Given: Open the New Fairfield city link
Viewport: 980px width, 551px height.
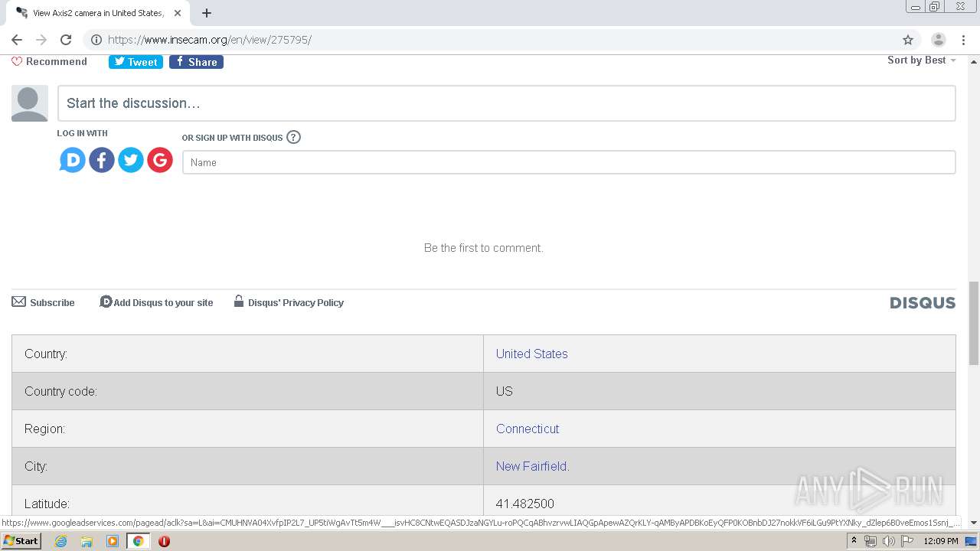Looking at the screenshot, I should pos(532,466).
